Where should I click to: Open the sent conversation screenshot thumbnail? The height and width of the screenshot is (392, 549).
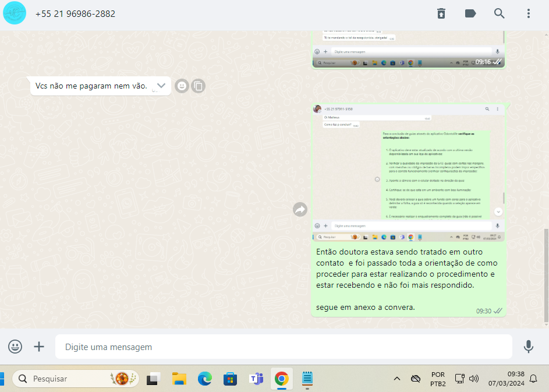(x=408, y=172)
